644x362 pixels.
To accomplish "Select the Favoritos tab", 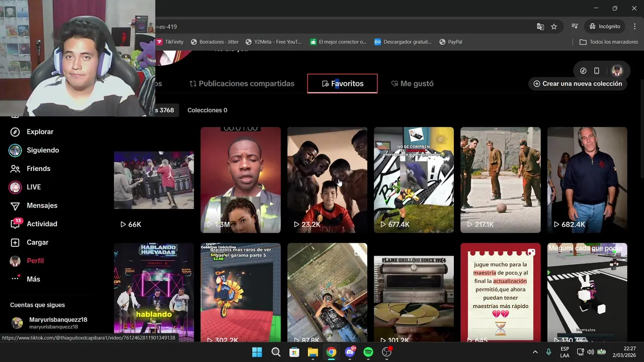I will click(342, 83).
